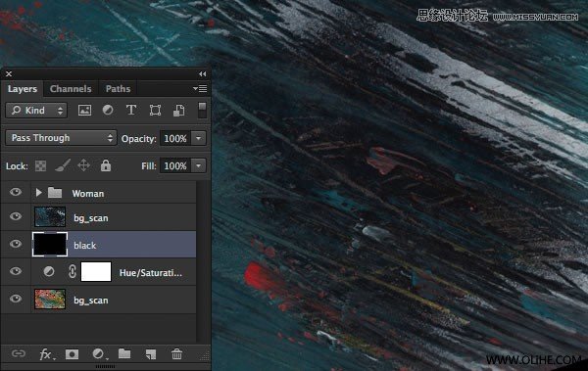Image resolution: width=588 pixels, height=371 pixels.
Task: Create a new layer icon
Action: tap(151, 354)
